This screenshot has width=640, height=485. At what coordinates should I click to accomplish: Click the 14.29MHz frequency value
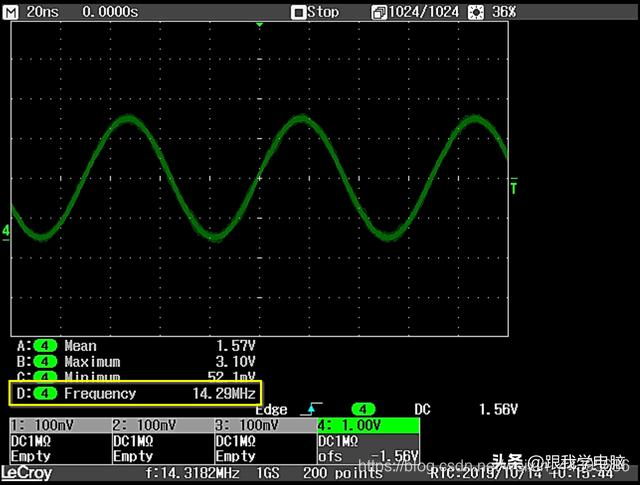224,394
